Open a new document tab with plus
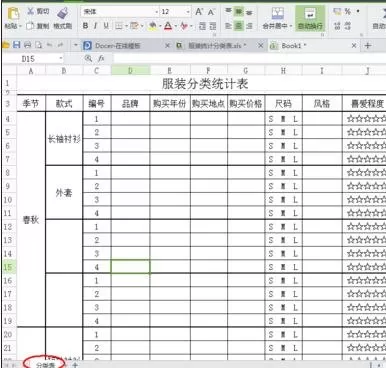The height and width of the screenshot is (368, 386). coord(368,46)
